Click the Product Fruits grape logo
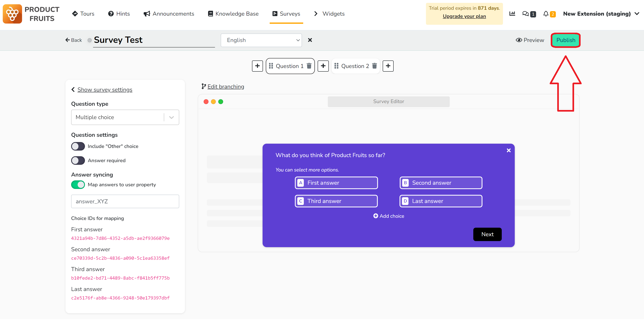The image size is (644, 320). tap(12, 14)
